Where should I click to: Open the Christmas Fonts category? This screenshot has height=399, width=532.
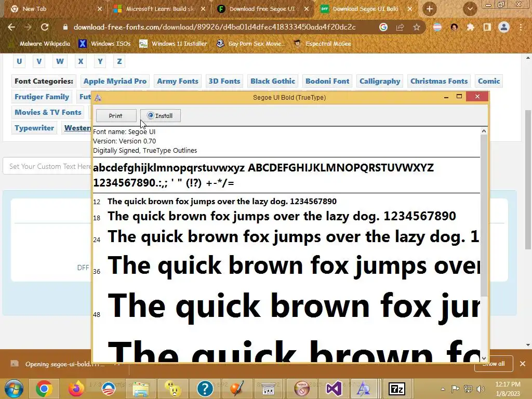(x=439, y=82)
